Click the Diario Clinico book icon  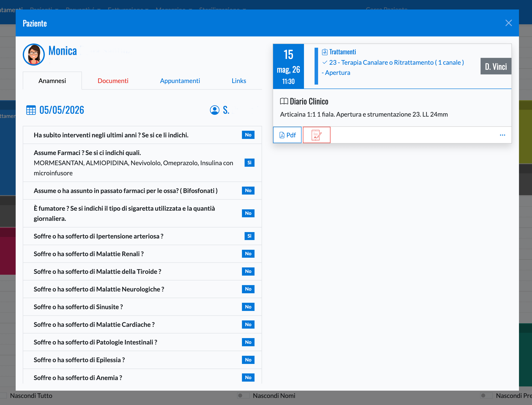point(284,101)
